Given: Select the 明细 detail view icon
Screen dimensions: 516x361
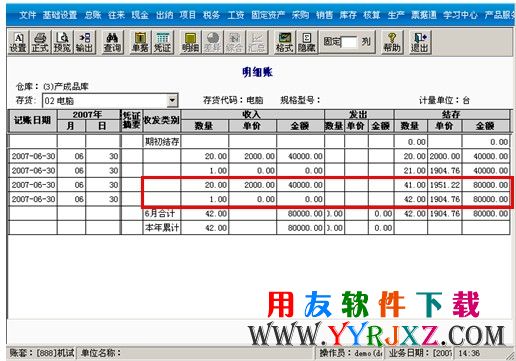Looking at the screenshot, I should click(190, 42).
